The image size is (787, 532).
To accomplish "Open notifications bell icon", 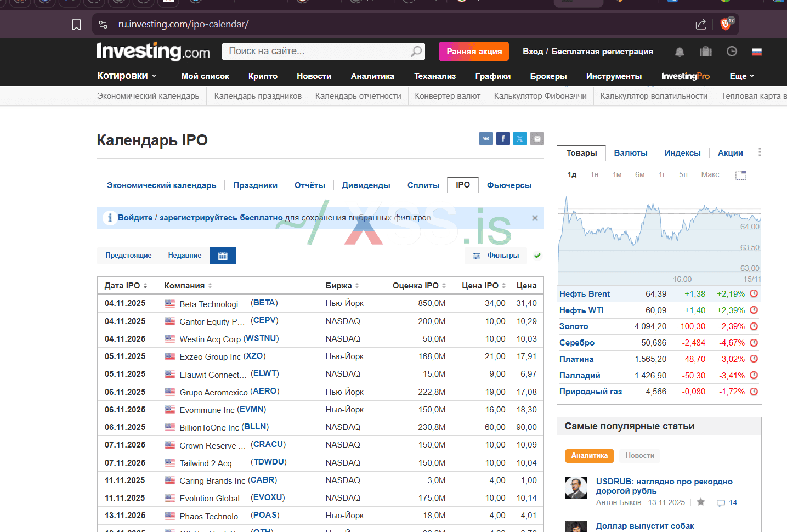I will 680,52.
